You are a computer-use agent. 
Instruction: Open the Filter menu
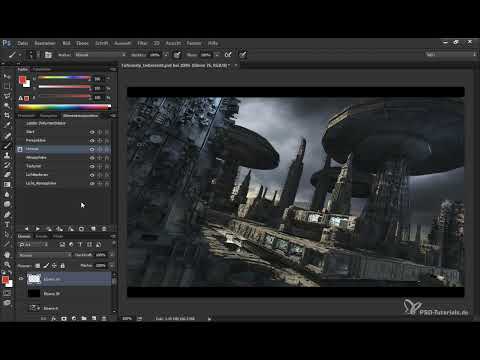[142, 43]
